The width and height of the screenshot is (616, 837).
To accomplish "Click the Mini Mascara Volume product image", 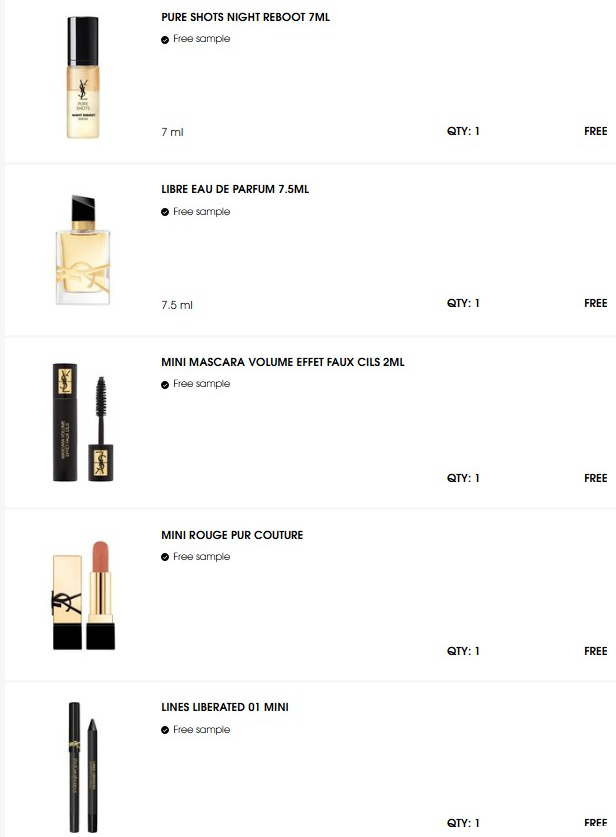I will coord(83,423).
